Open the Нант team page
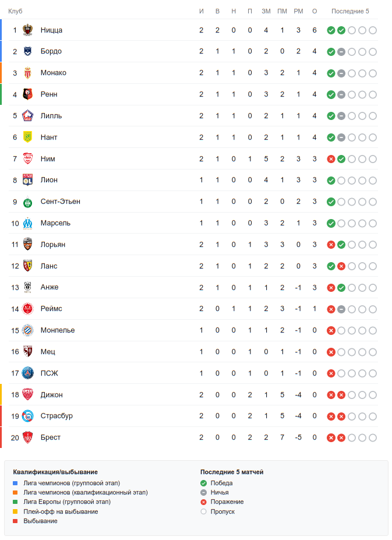This screenshot has height=540, width=392. pos(49,137)
